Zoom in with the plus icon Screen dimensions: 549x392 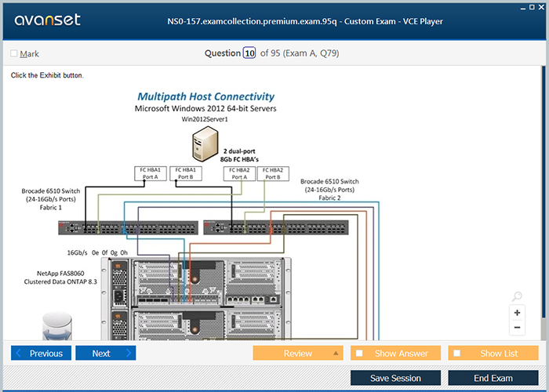pos(517,313)
